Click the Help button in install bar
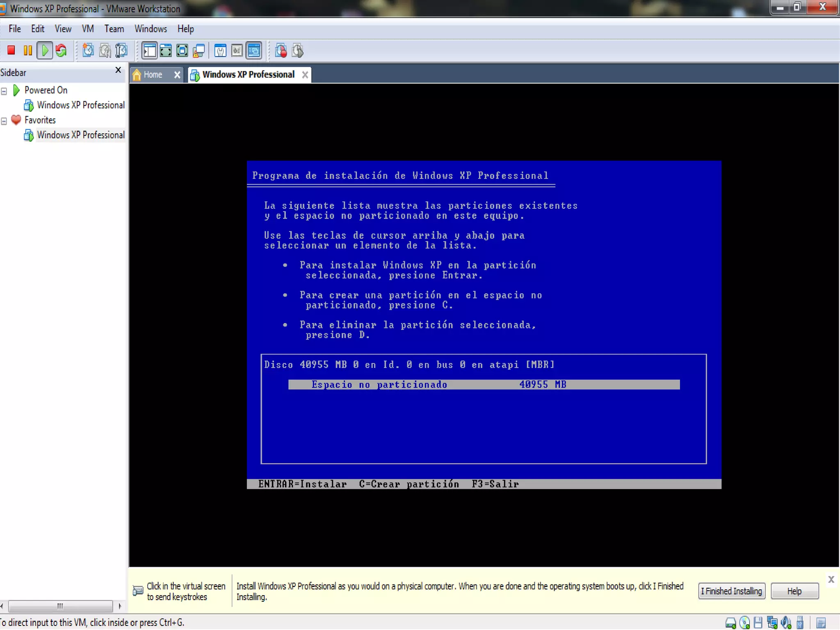The width and height of the screenshot is (840, 630). coord(794,591)
